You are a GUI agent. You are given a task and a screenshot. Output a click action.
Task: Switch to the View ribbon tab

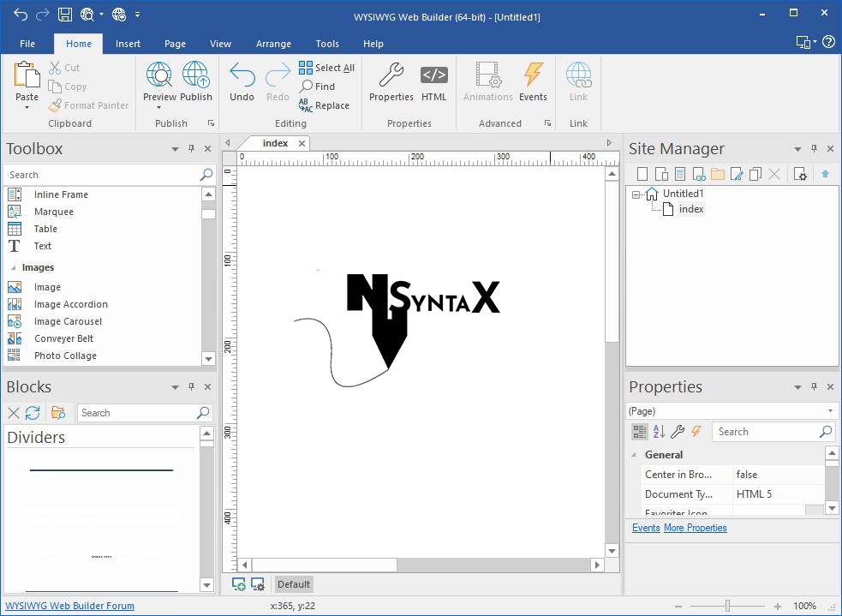pyautogui.click(x=221, y=44)
